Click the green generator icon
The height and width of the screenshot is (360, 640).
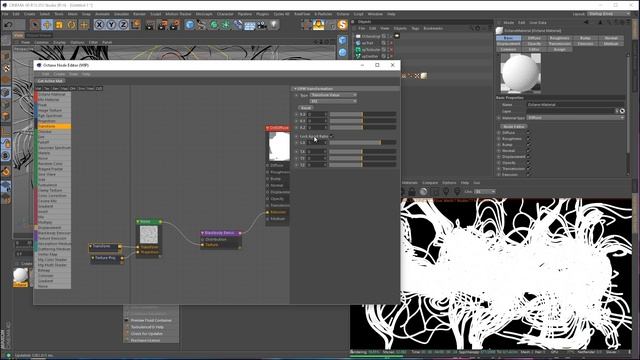(213, 25)
